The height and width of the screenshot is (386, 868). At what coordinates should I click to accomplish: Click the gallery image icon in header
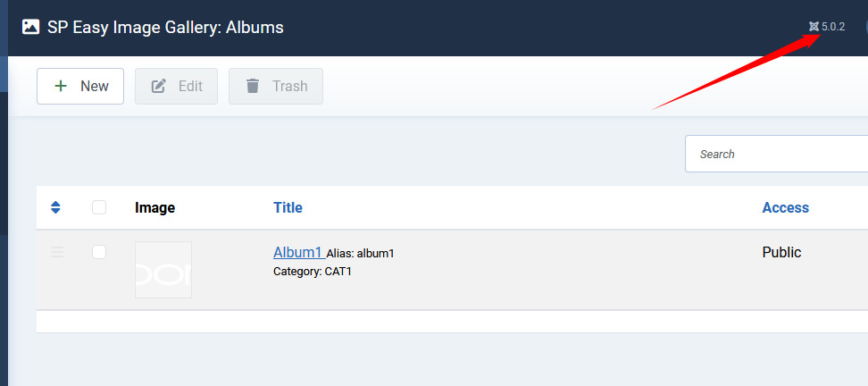click(x=30, y=27)
